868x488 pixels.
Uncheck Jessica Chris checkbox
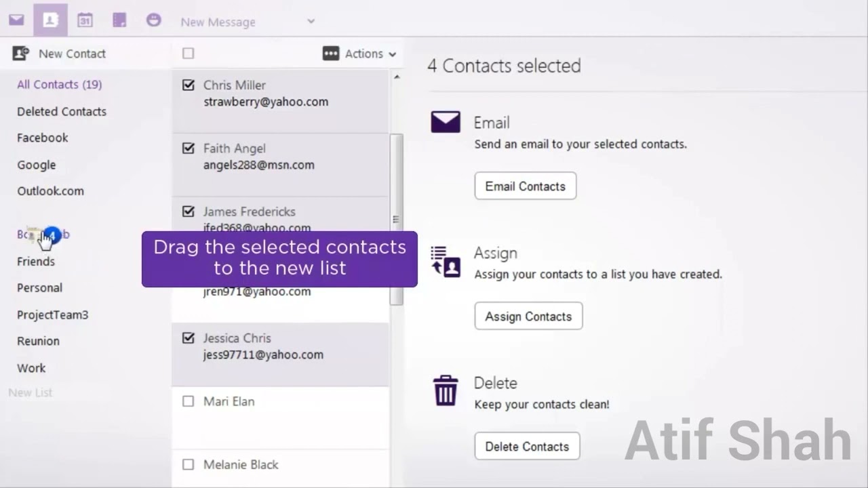click(189, 338)
